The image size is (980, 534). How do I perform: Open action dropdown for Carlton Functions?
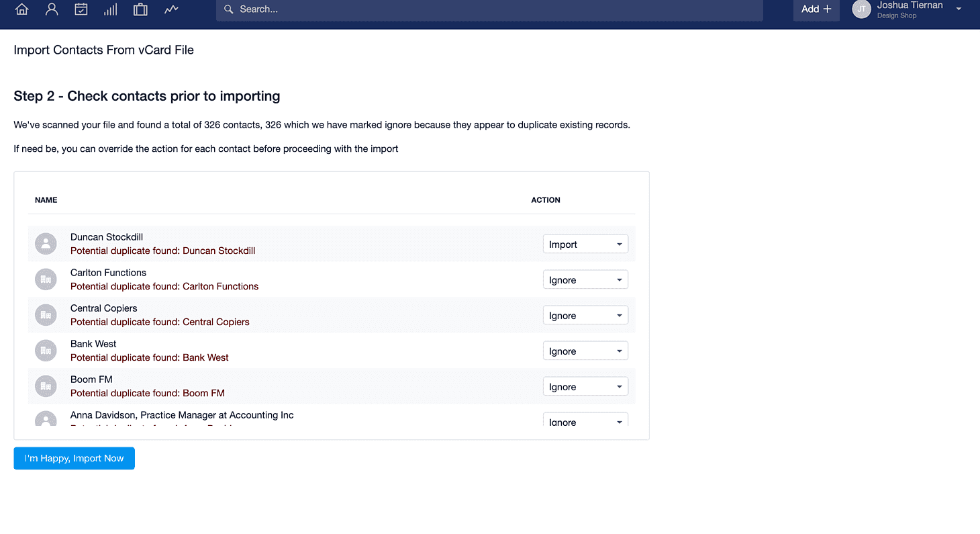tap(585, 280)
